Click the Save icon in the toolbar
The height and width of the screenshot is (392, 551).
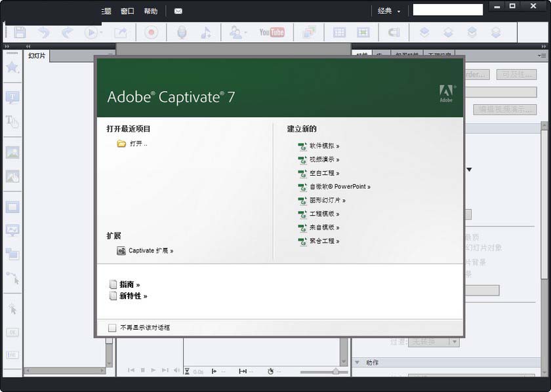[x=20, y=31]
